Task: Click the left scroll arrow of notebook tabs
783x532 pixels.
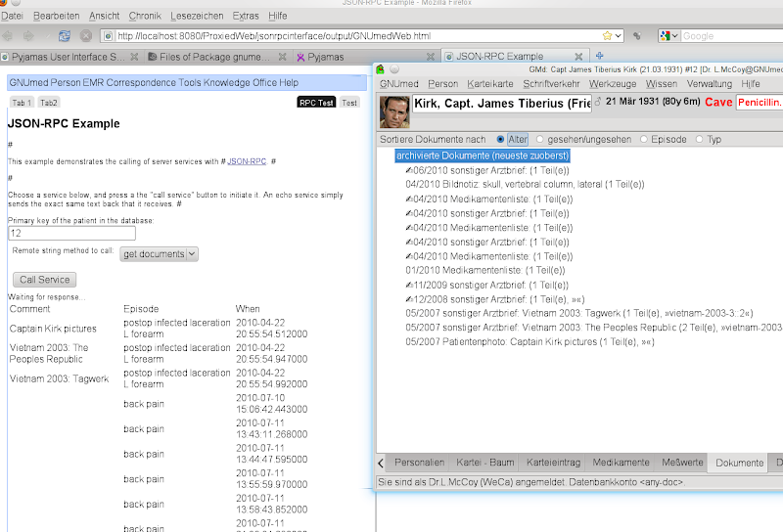Action: (381, 463)
